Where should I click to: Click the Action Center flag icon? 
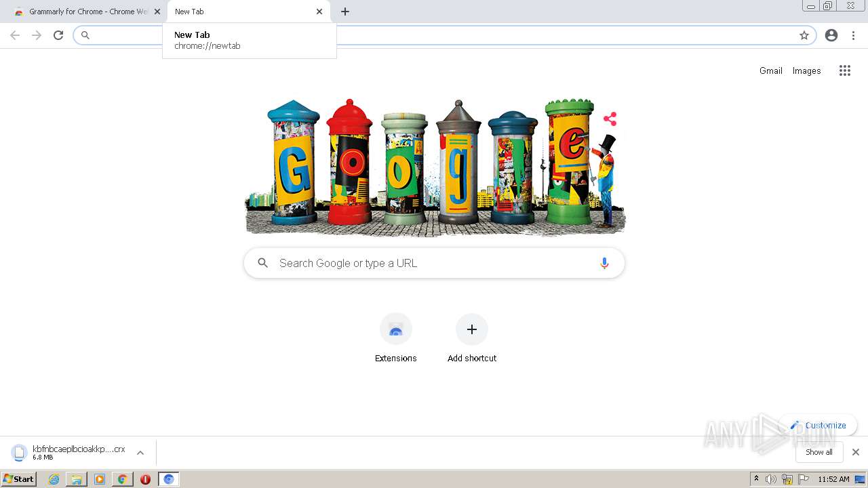click(x=804, y=479)
